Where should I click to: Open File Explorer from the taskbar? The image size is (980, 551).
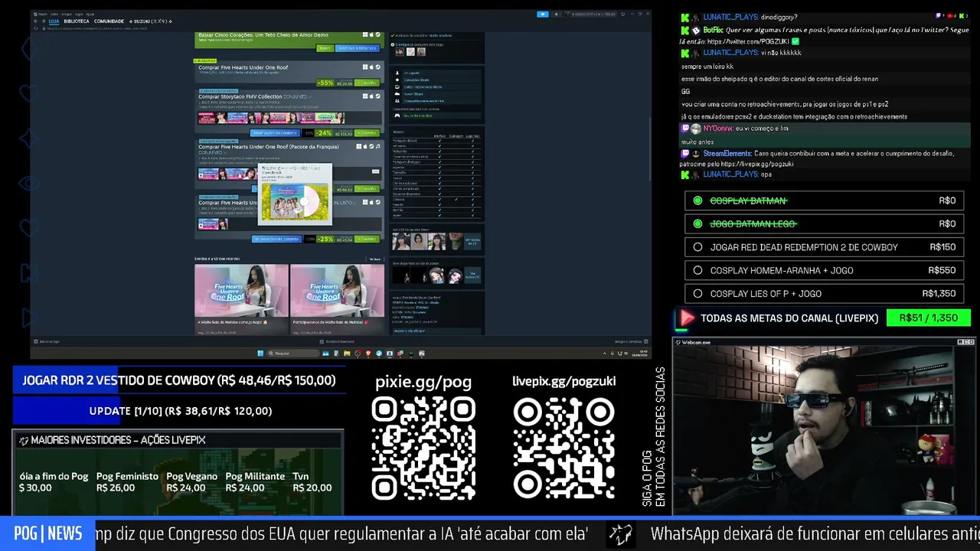[x=347, y=354]
